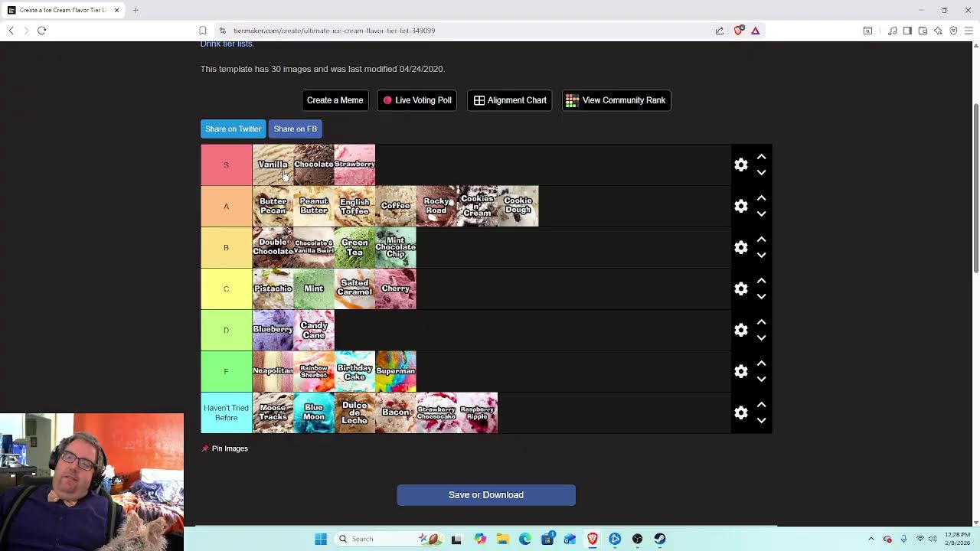
Task: Open Leo AI sparkle icon
Action: [x=938, y=31]
